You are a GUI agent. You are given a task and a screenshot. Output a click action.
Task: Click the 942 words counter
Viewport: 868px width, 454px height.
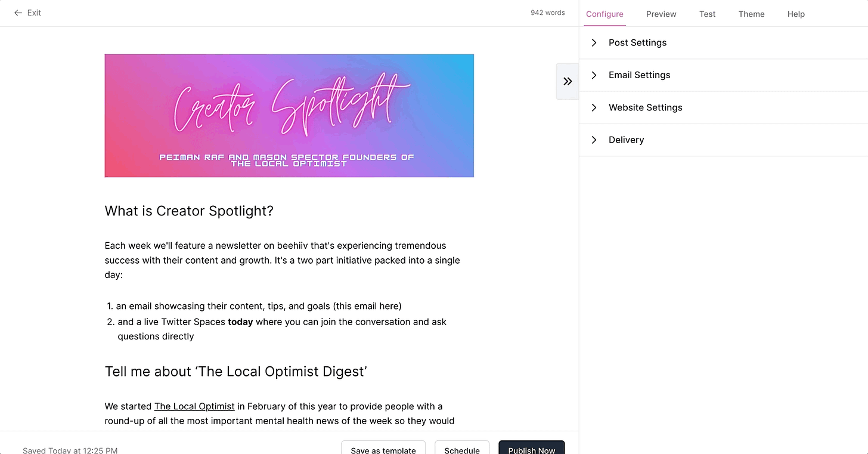548,13
